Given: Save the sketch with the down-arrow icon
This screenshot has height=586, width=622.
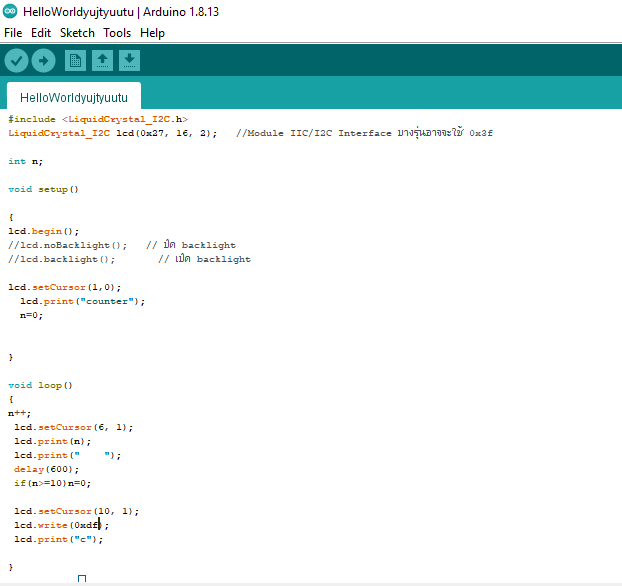Looking at the screenshot, I should coord(129,61).
